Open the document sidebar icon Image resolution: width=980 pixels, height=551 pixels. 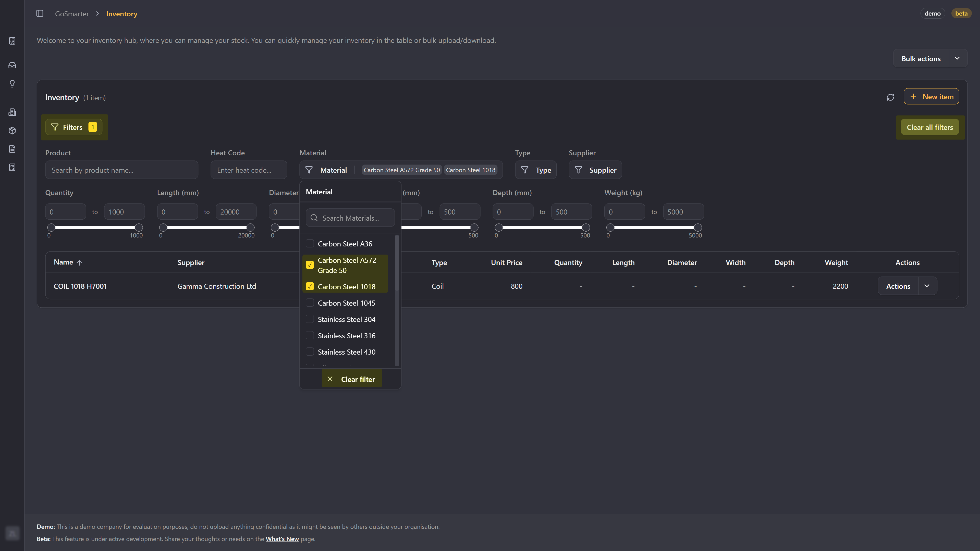12,149
